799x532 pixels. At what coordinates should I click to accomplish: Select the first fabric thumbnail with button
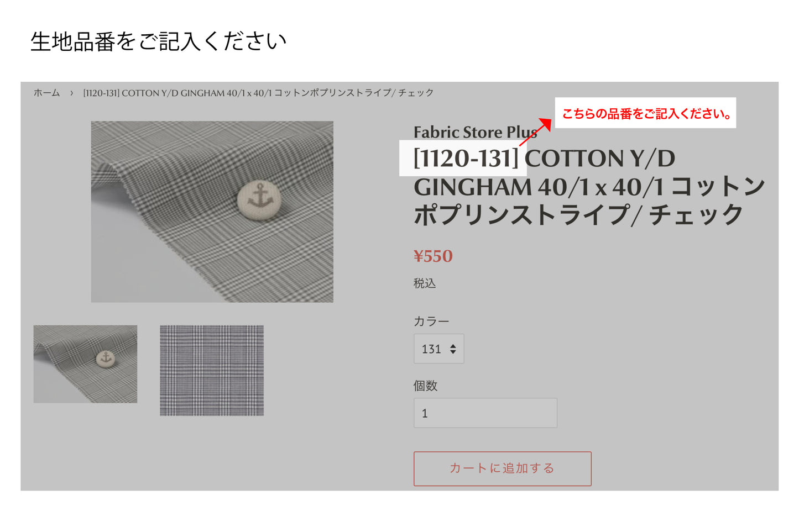click(85, 364)
